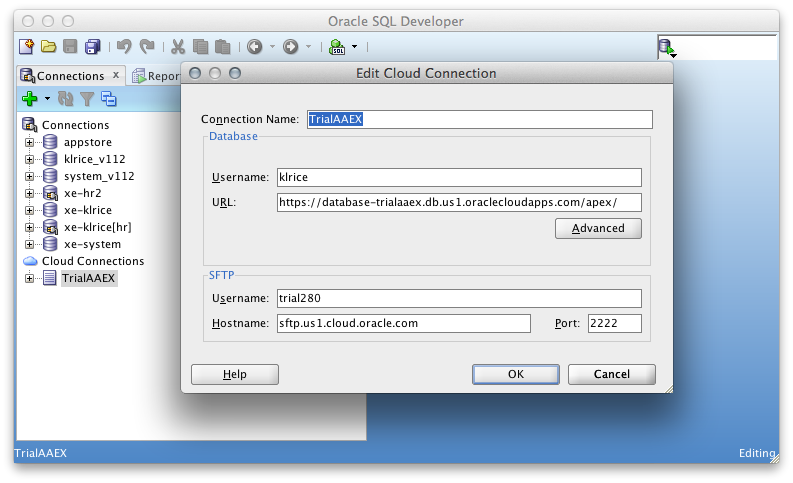793x483 pixels.
Task: Click the Cloud Connections cloud icon
Action: [30, 261]
